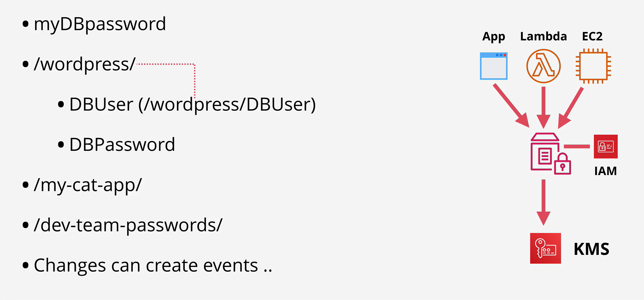The image size is (644, 300).
Task: Select the DBPassword sub-item
Action: click(122, 145)
